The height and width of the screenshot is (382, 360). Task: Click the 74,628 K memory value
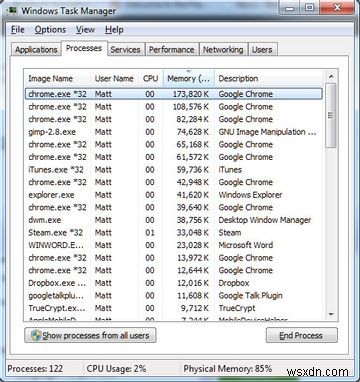[193, 132]
